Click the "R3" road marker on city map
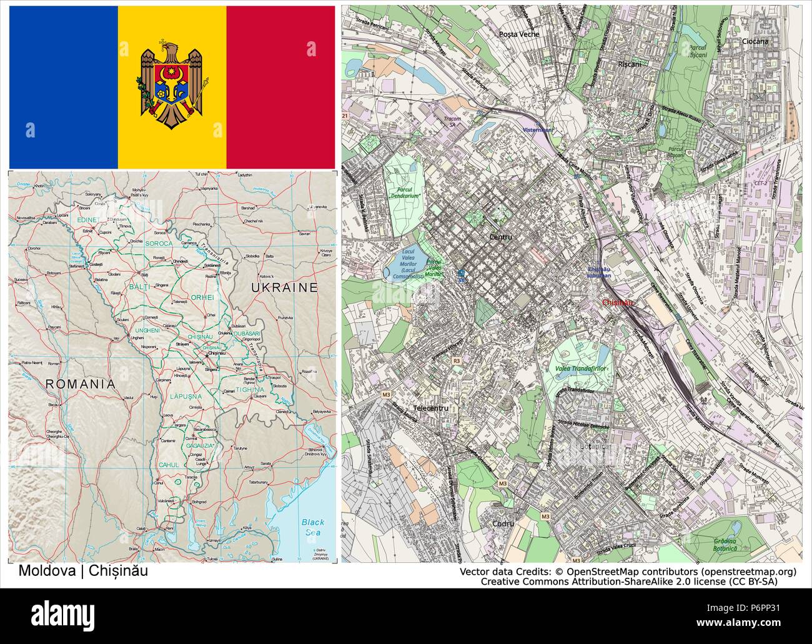 tap(457, 360)
